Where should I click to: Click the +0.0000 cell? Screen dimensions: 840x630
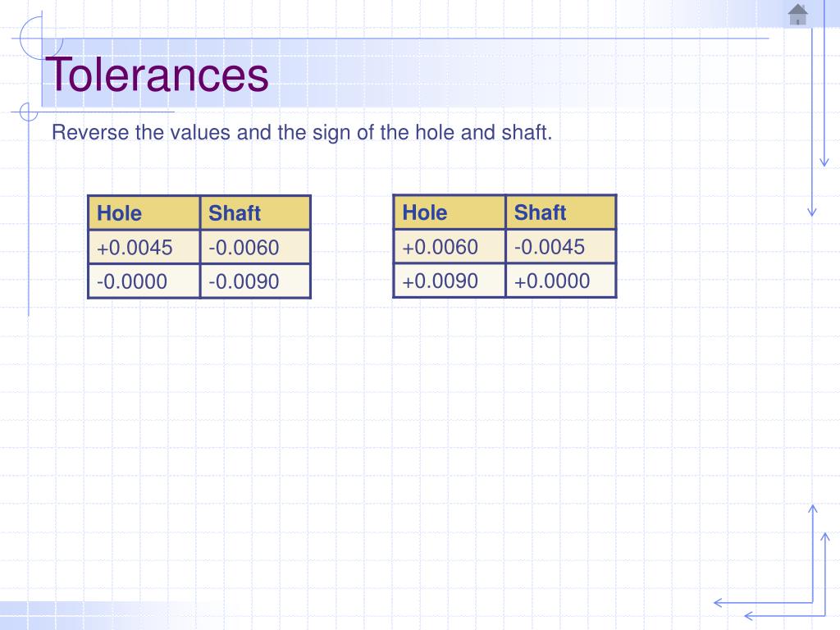pyautogui.click(x=560, y=281)
